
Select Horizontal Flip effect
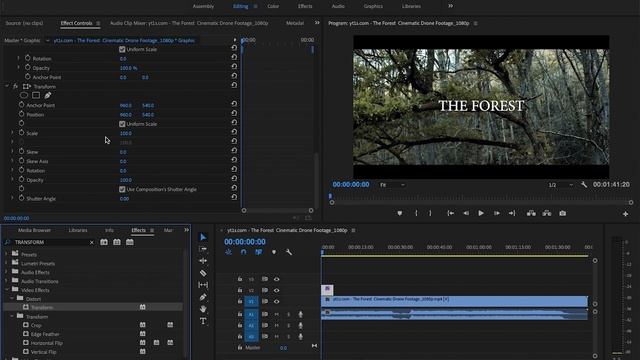pos(47,343)
